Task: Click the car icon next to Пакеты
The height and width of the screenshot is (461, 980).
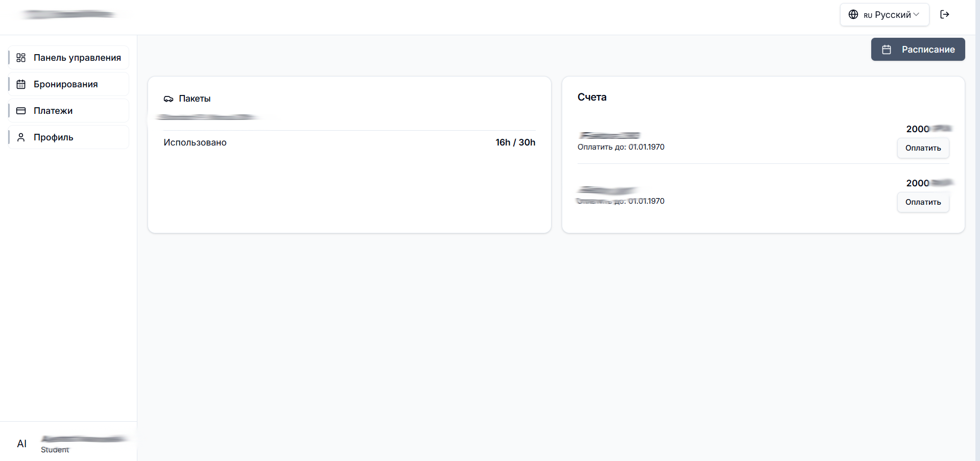Action: point(169,99)
